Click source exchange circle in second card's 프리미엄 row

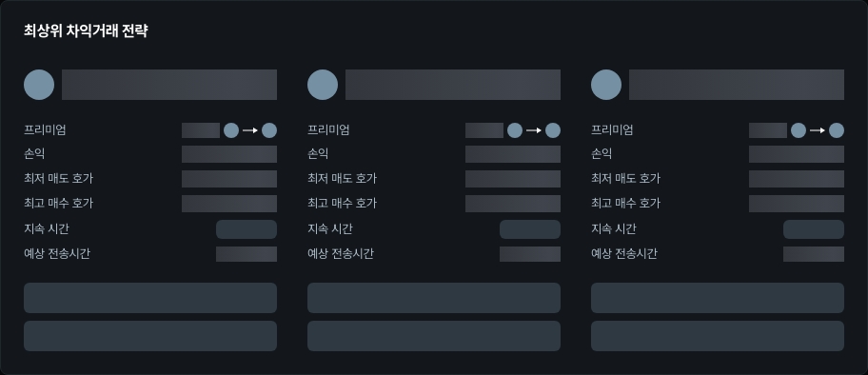(x=515, y=130)
